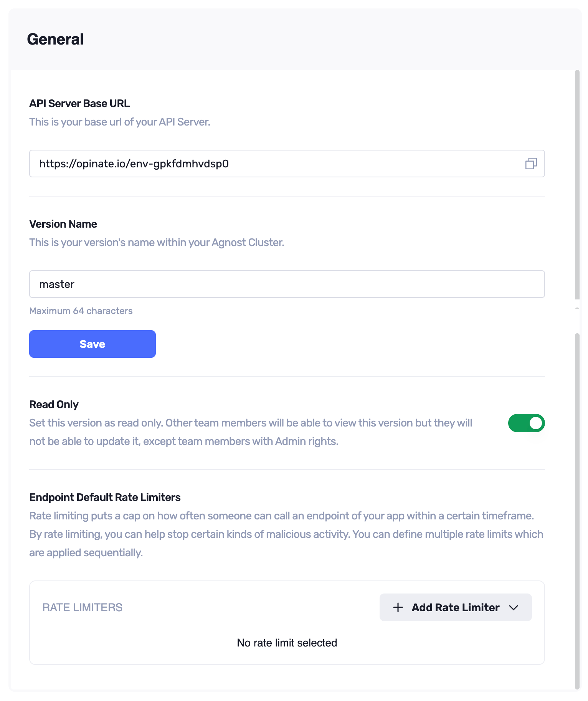Click the API Server Base URL label
The width and height of the screenshot is (588, 701).
click(x=79, y=104)
